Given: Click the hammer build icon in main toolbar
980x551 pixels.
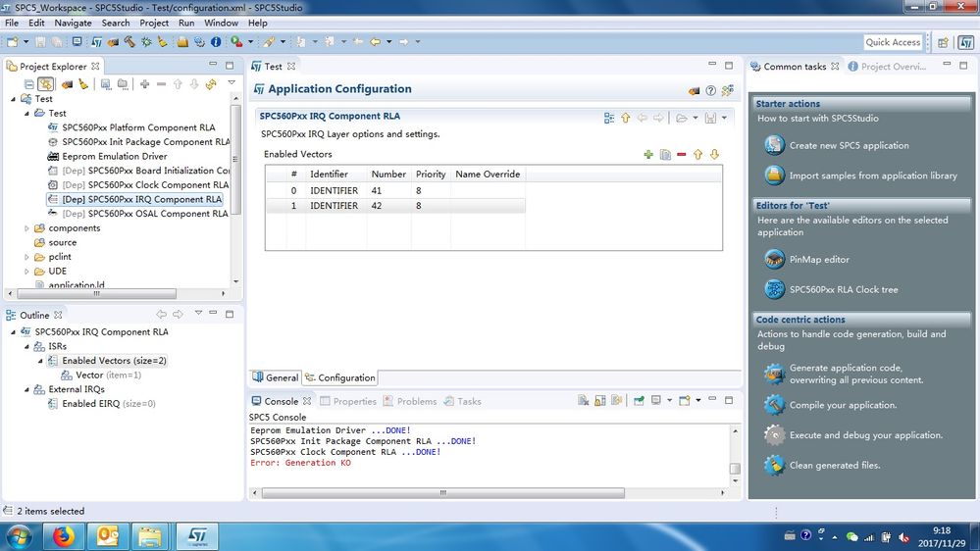Looking at the screenshot, I should (129, 42).
